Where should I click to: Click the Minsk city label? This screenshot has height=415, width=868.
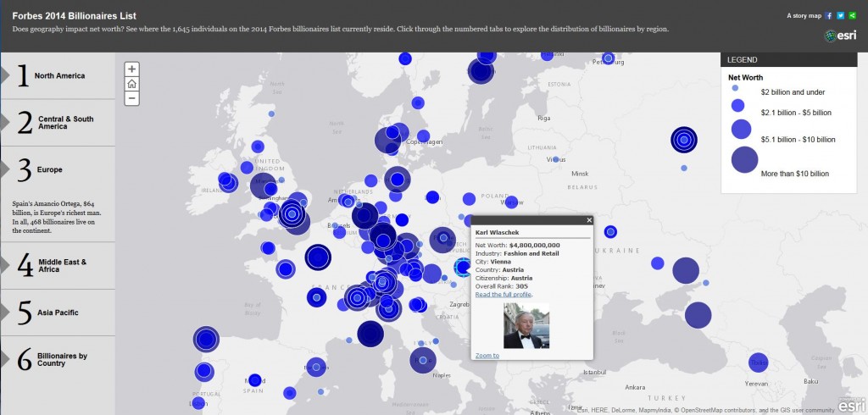click(580, 174)
